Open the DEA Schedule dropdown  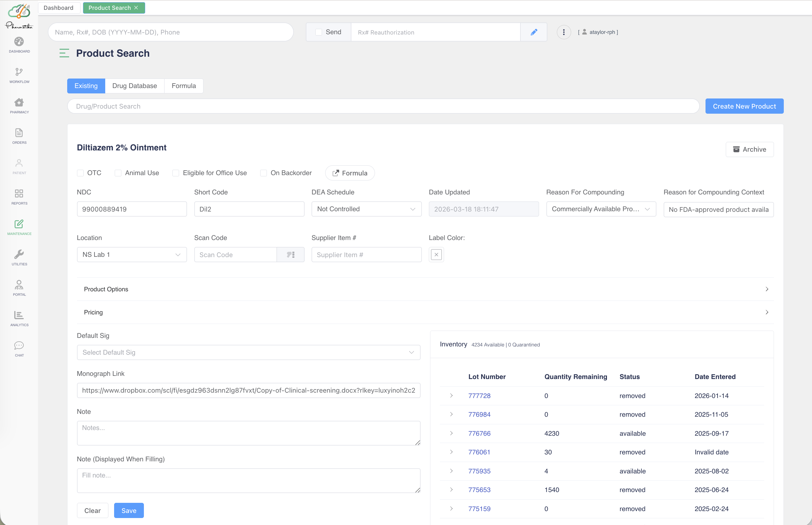tap(366, 209)
